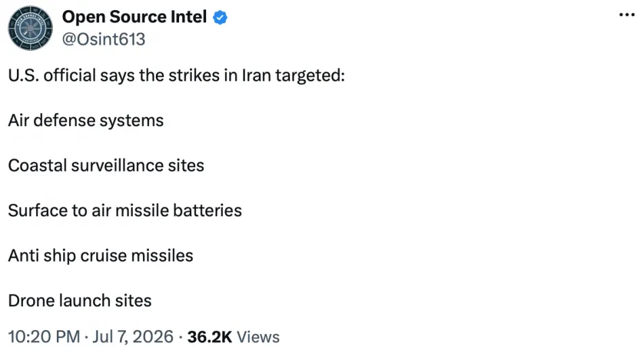Screen dimensions: 644x347
Task: Click the word 'Iran' in the tweet
Action: pos(256,75)
